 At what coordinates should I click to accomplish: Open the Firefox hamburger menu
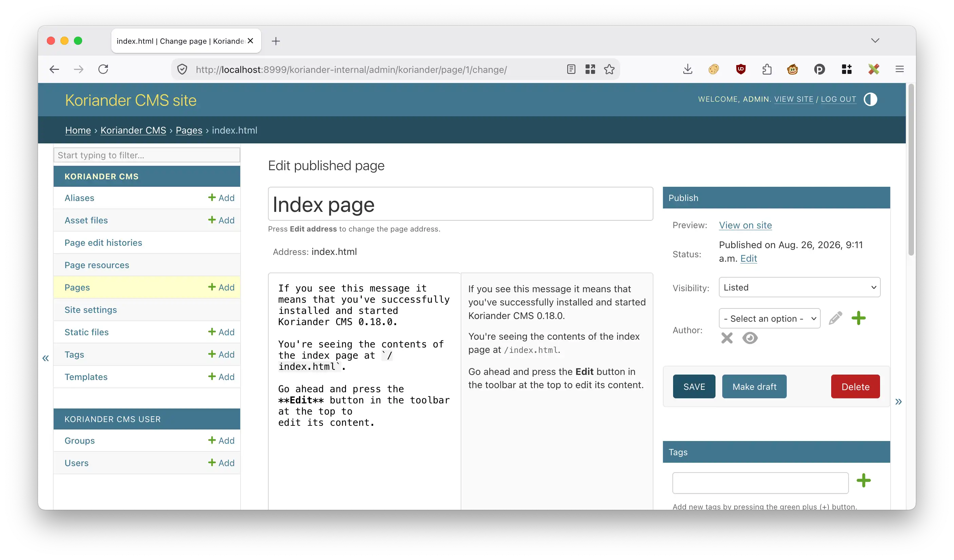tap(900, 69)
